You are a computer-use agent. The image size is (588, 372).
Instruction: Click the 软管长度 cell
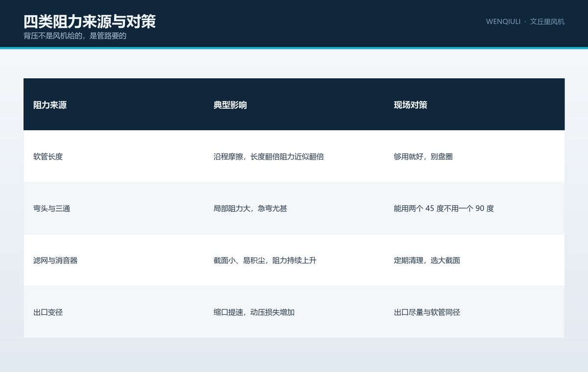click(114, 157)
